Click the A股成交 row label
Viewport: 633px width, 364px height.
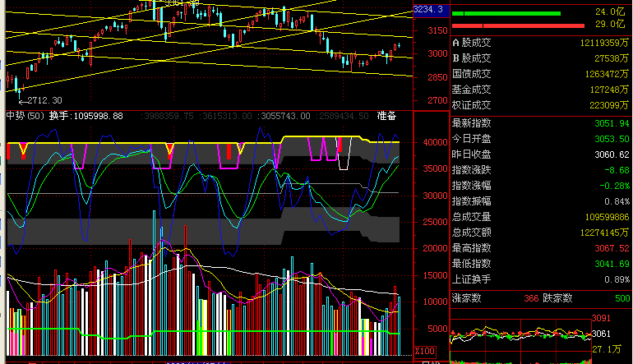(x=472, y=43)
